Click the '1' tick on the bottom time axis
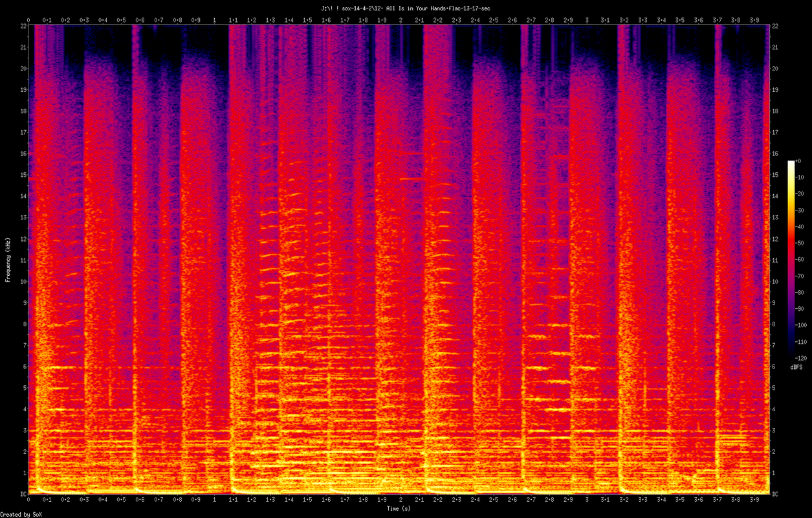The width and height of the screenshot is (812, 518). (x=215, y=500)
